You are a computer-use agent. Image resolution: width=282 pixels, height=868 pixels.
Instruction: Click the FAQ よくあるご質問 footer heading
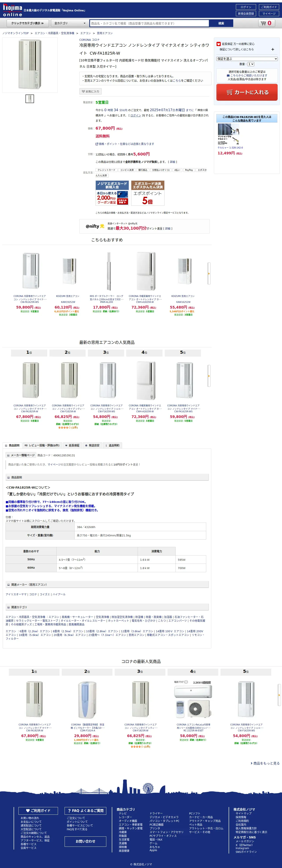tap(85, 810)
